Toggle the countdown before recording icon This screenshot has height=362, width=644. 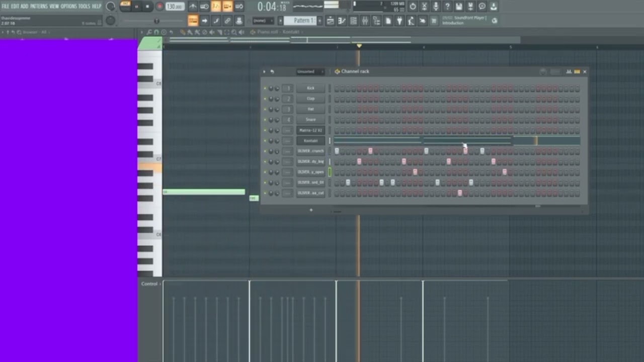tap(216, 6)
